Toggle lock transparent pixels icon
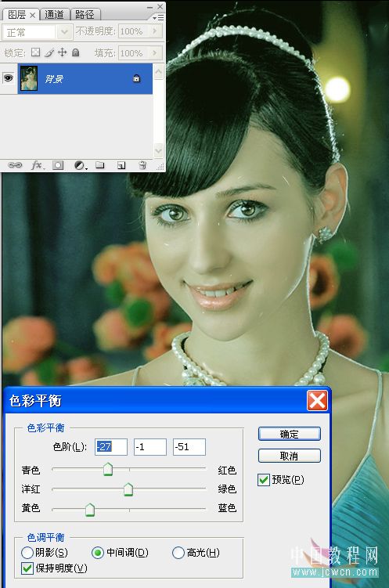This screenshot has height=588, width=389. 35,52
